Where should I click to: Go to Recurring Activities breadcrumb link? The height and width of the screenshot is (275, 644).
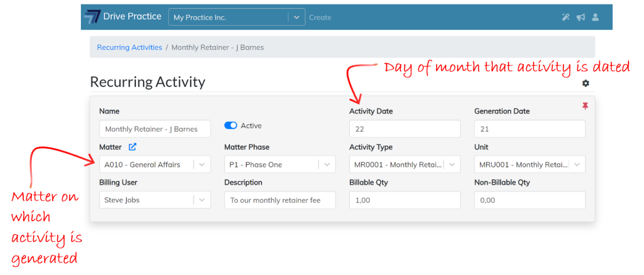pos(129,47)
